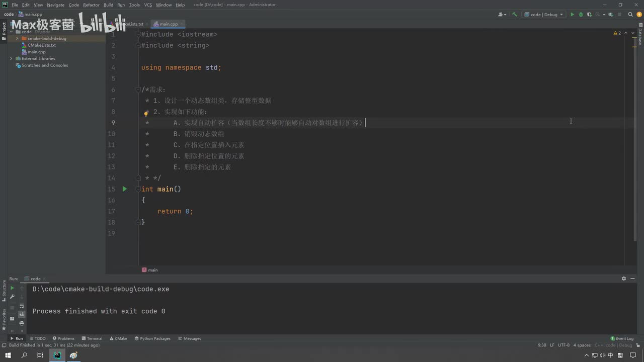Switch to CLion in the taskbar
This screenshot has width=644, height=362.
57,355
